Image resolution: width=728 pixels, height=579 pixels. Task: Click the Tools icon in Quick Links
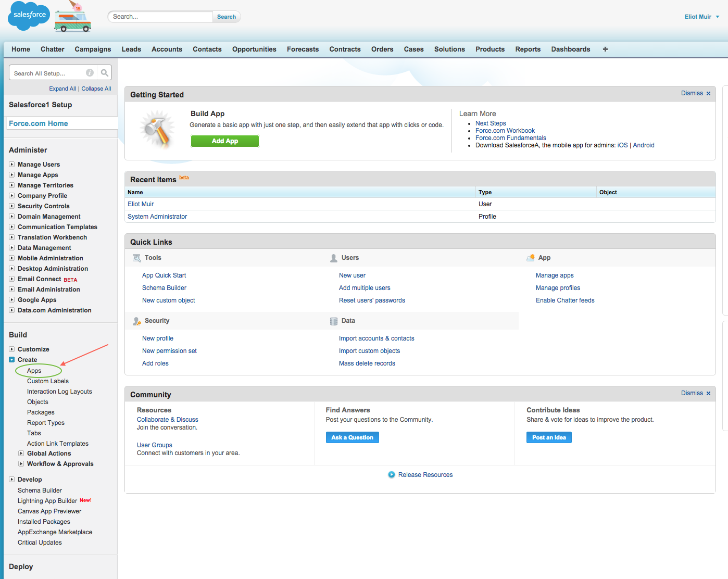137,258
